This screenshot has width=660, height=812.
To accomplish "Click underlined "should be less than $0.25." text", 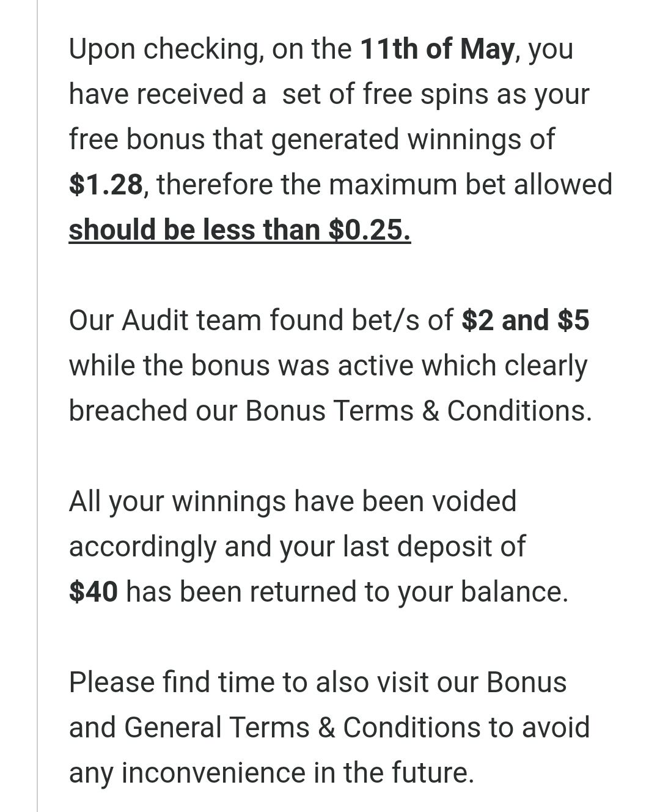I will pyautogui.click(x=240, y=230).
